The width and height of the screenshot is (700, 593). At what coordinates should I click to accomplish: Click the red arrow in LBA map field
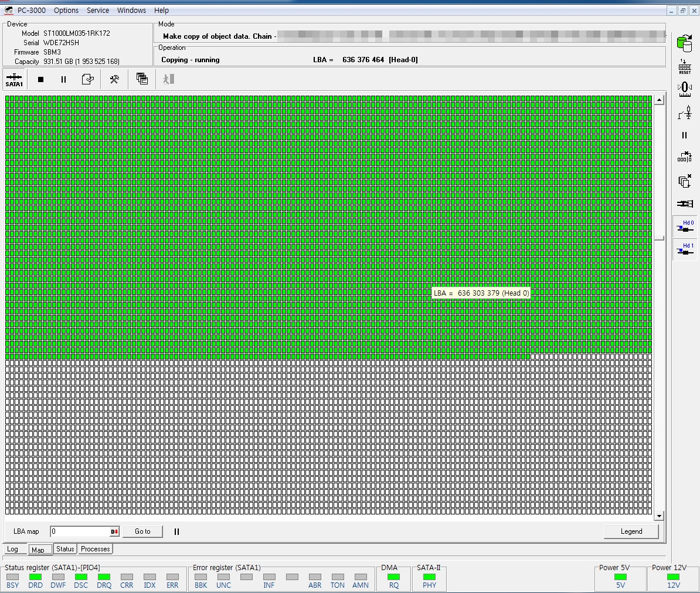coord(115,531)
